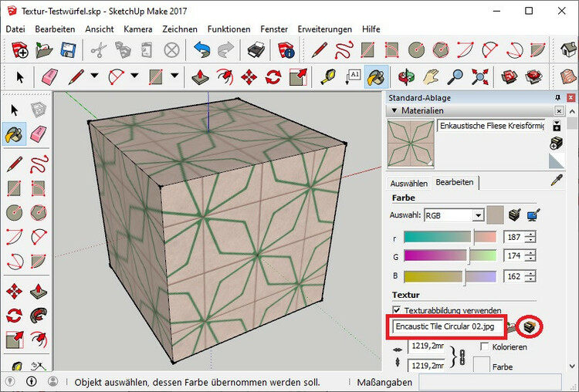Click the Print icon
Screen dimensions: 579x392
coord(256,50)
